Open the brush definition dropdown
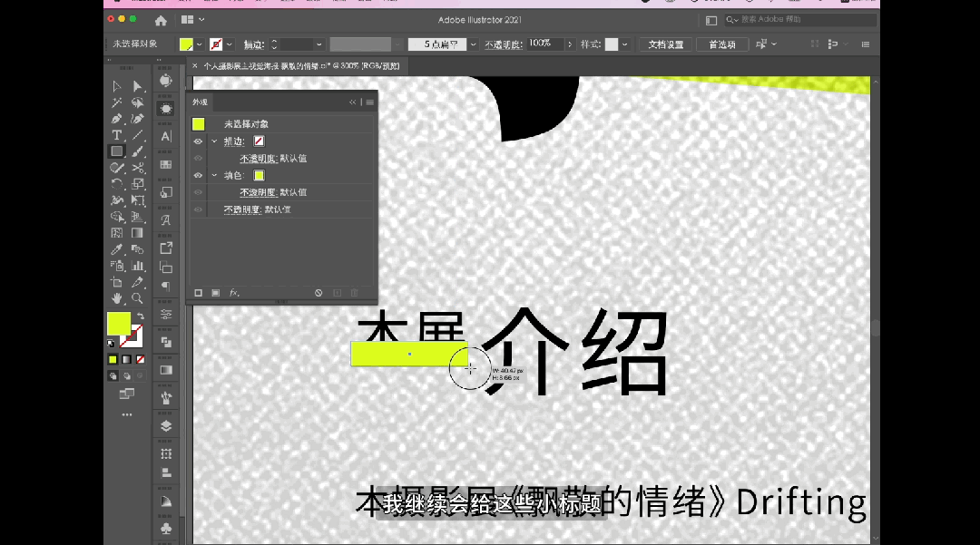 click(x=473, y=44)
